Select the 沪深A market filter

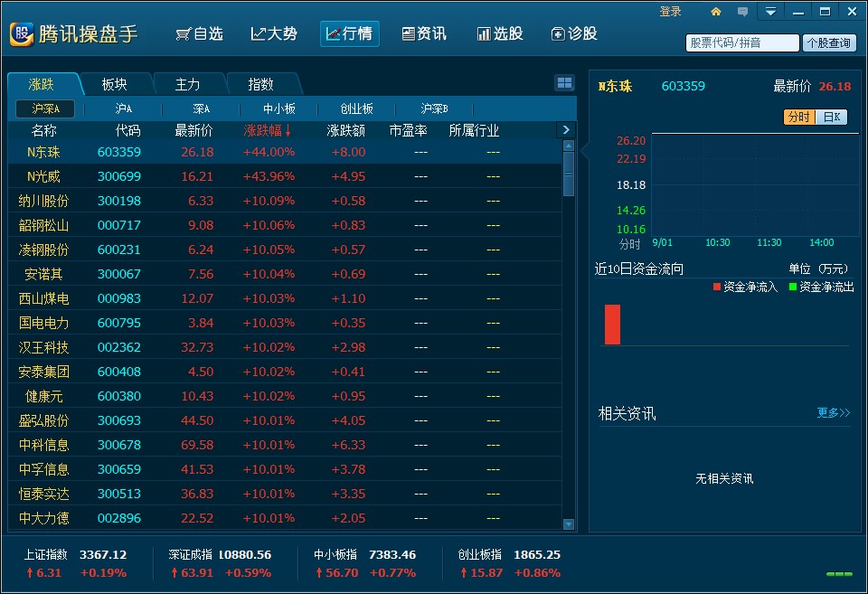coord(45,108)
